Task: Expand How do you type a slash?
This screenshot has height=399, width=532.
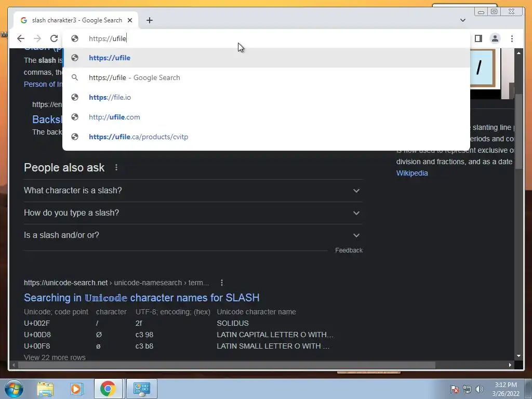Action: [x=193, y=212]
